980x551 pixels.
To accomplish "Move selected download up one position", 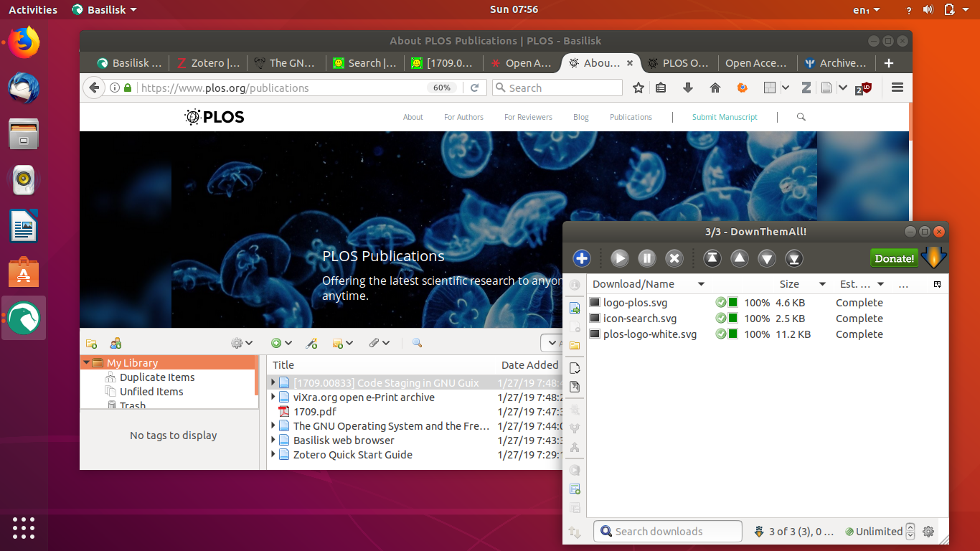I will coord(740,258).
